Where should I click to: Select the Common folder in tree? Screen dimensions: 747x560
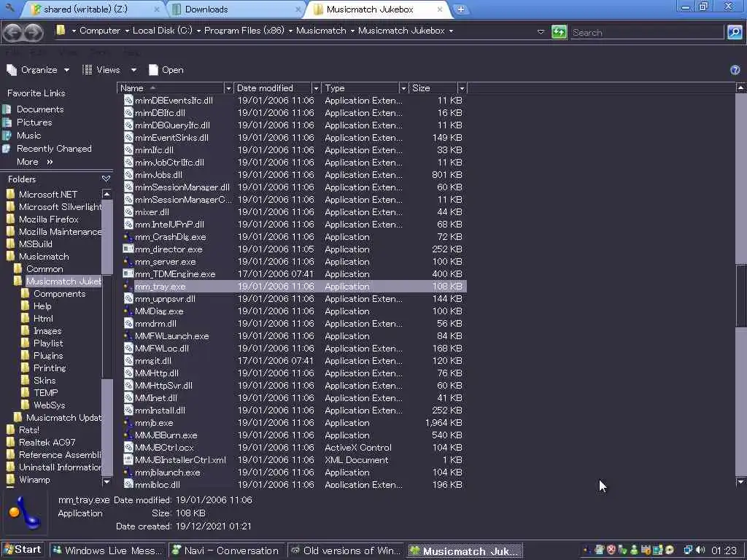(44, 269)
